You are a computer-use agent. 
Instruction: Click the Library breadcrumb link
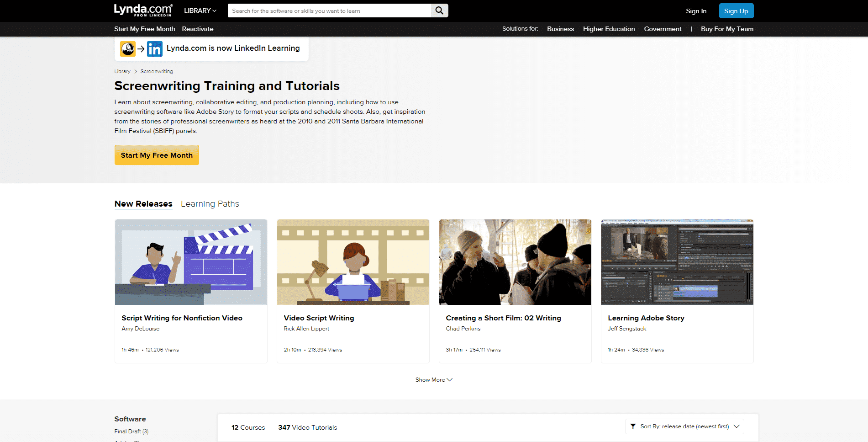(x=122, y=71)
